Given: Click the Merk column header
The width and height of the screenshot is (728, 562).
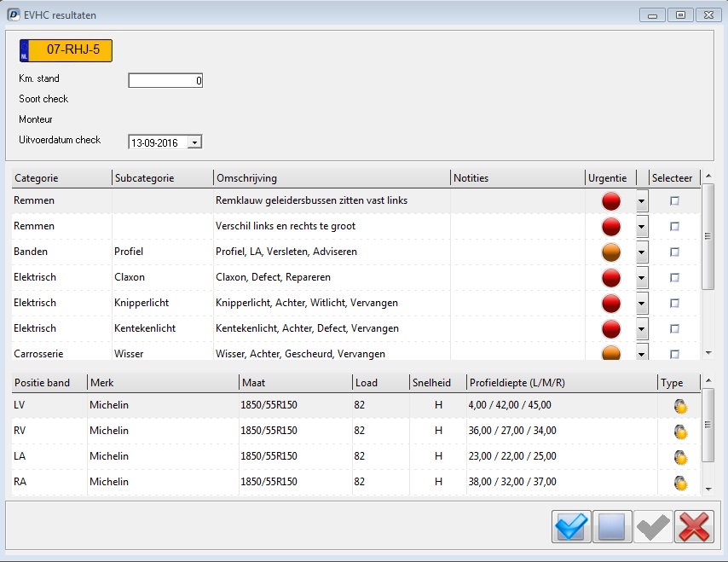Looking at the screenshot, I should point(163,383).
